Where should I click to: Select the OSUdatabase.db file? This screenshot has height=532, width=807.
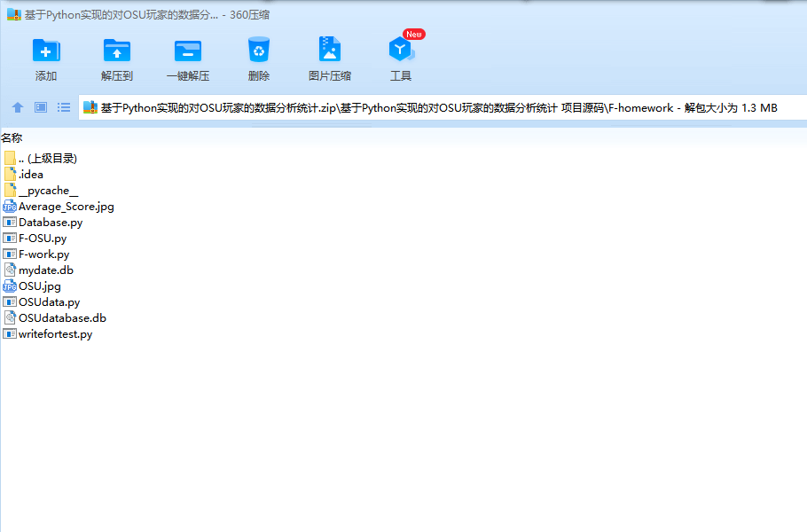[55, 318]
